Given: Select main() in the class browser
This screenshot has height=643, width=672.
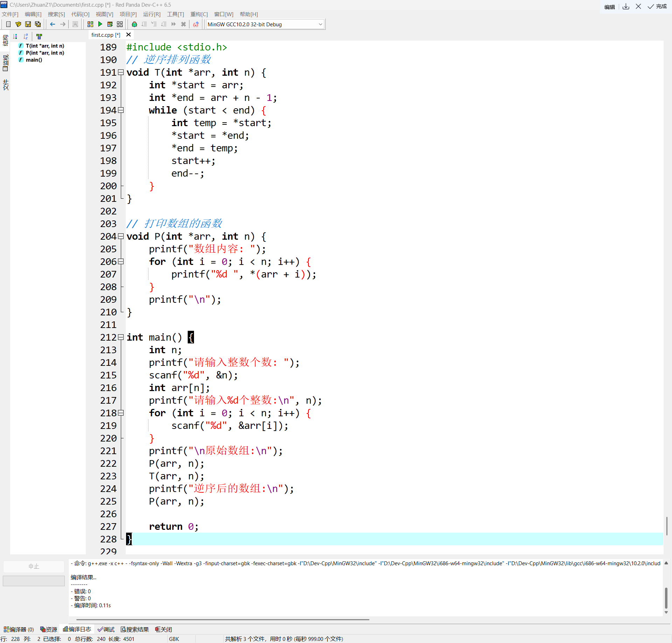Looking at the screenshot, I should [x=34, y=60].
